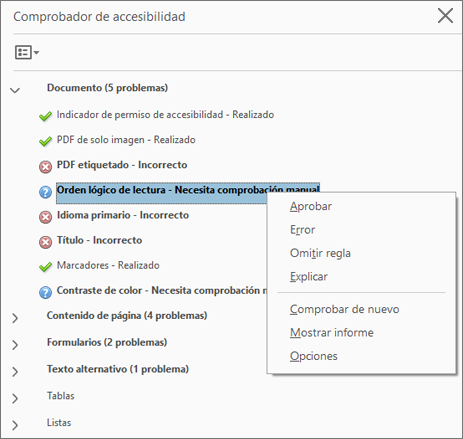
Task: Expand the Formularios section
Action: (15, 345)
